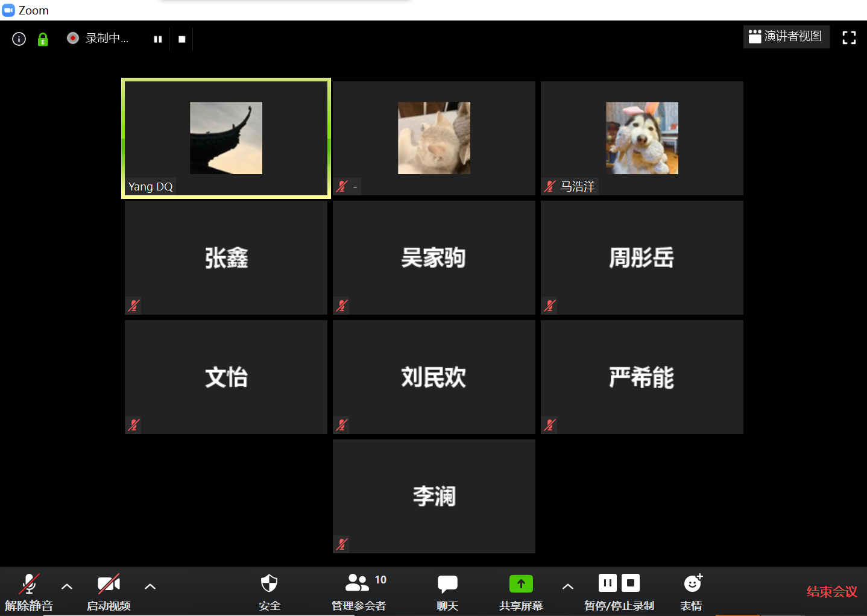Open the Chat panel
This screenshot has height=616, width=867.
tap(447, 591)
